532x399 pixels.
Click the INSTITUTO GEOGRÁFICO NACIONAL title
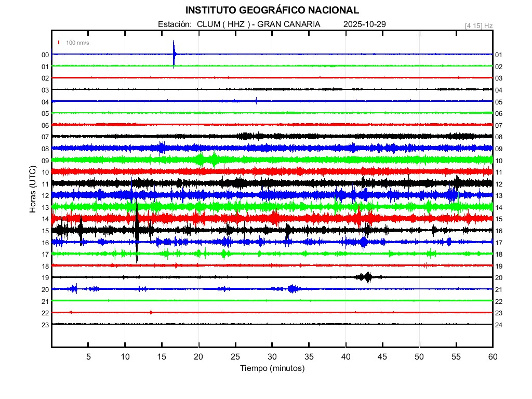pos(272,10)
